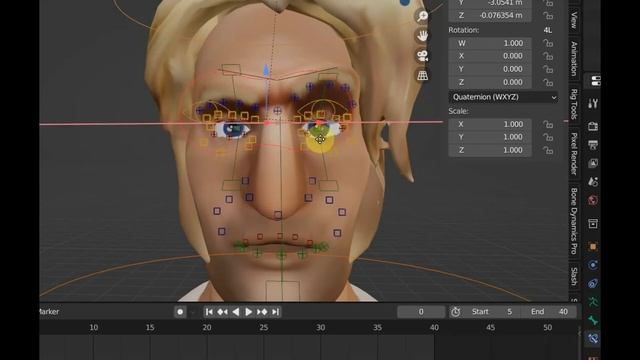
Task: Open the Bone properties green bone tab
Action: (593, 320)
